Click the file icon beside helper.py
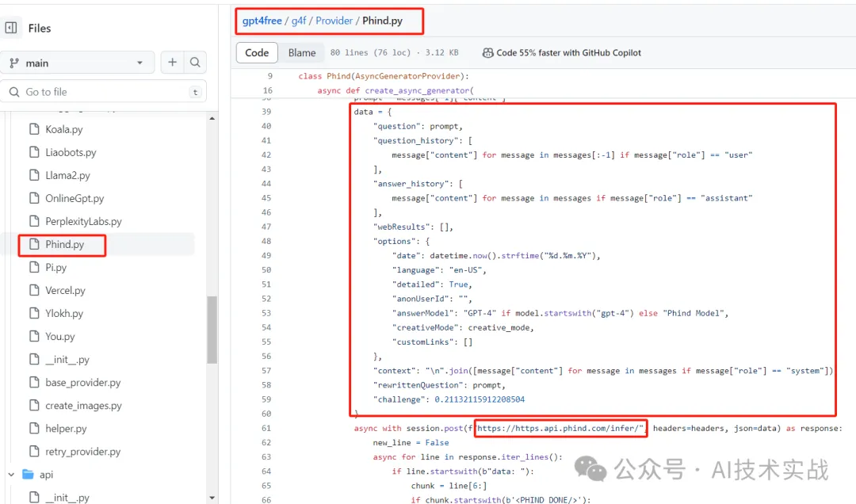 click(x=34, y=428)
